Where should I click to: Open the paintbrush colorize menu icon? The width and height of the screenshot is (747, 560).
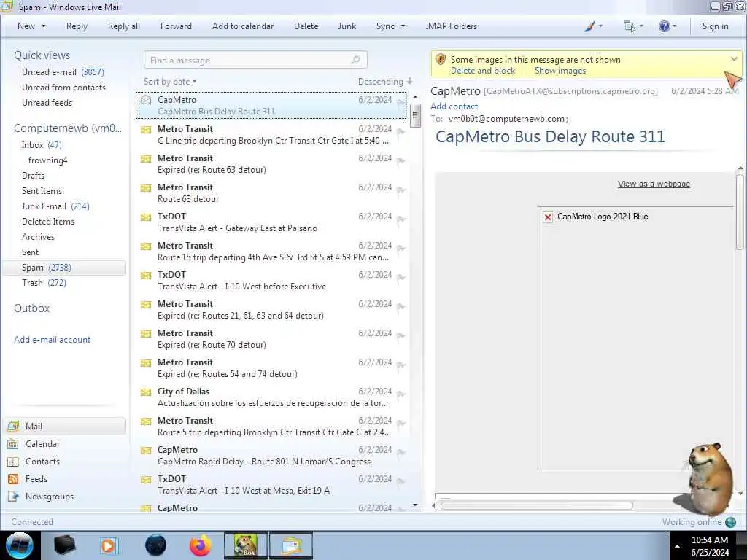point(589,27)
